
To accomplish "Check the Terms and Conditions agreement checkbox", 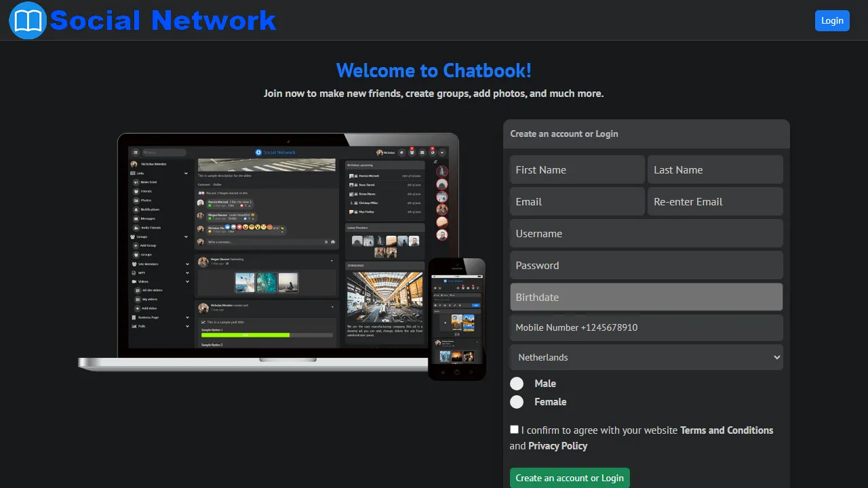I will (514, 429).
